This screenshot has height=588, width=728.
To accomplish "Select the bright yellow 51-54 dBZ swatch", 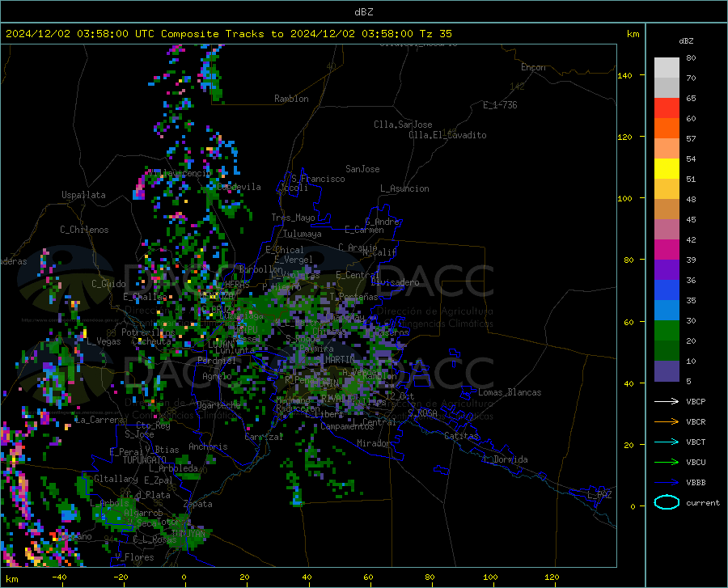I will [667, 169].
